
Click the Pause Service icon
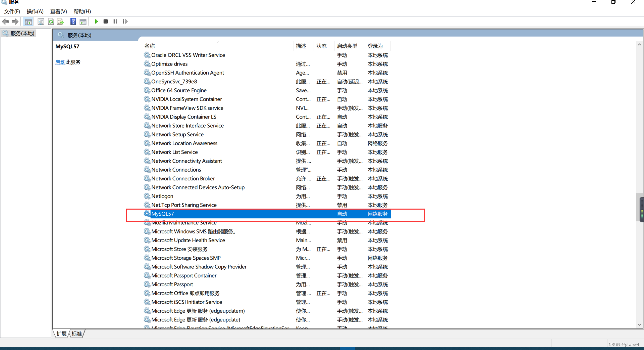[x=115, y=21]
